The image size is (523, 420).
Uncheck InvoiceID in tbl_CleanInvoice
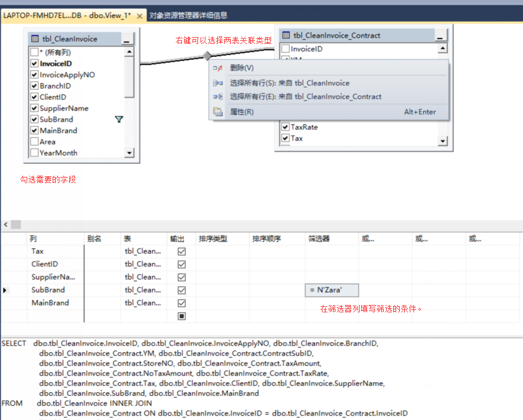(x=35, y=63)
